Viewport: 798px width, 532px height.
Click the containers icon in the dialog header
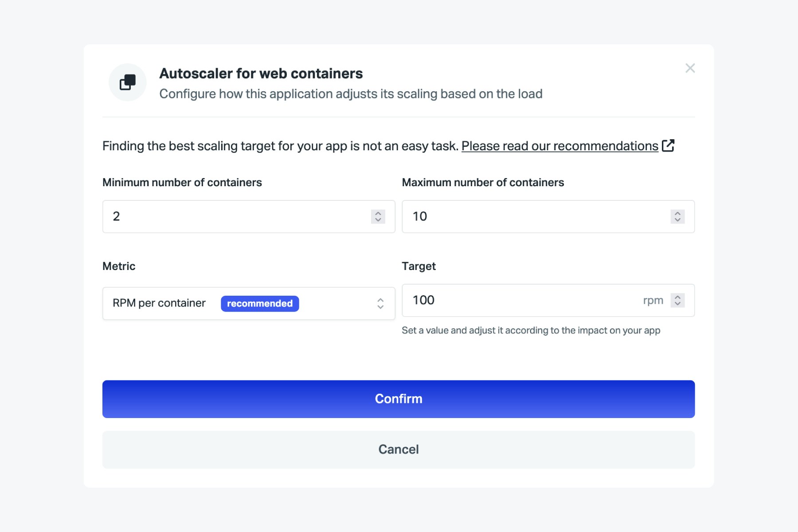[x=127, y=82]
